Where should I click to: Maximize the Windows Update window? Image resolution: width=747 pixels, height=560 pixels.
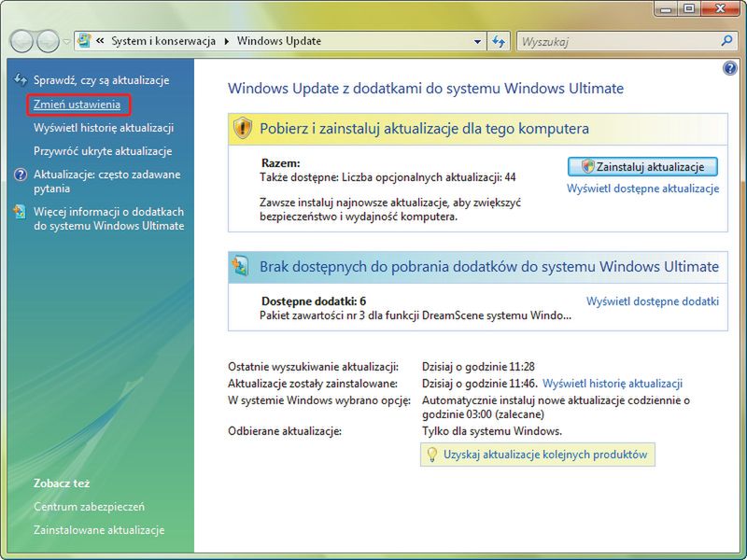688,9
